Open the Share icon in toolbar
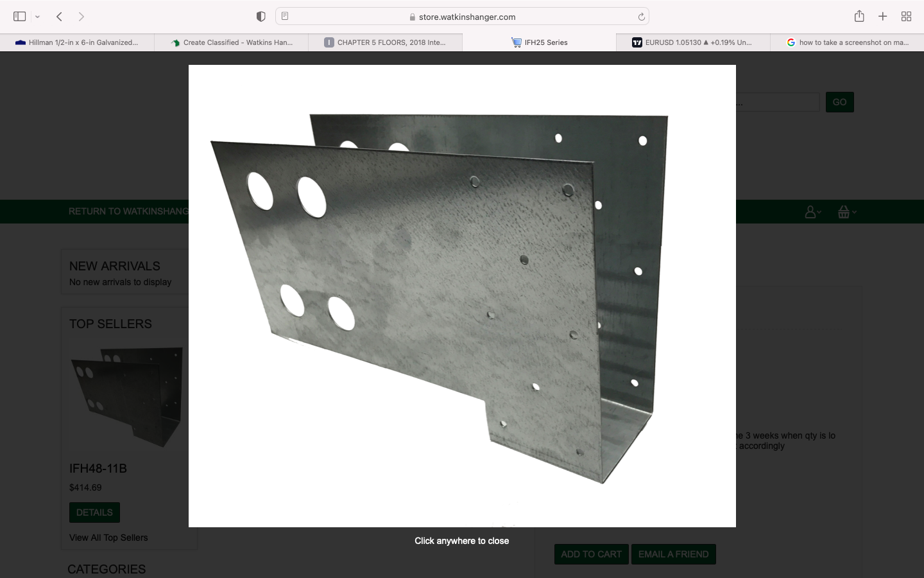 tap(859, 17)
